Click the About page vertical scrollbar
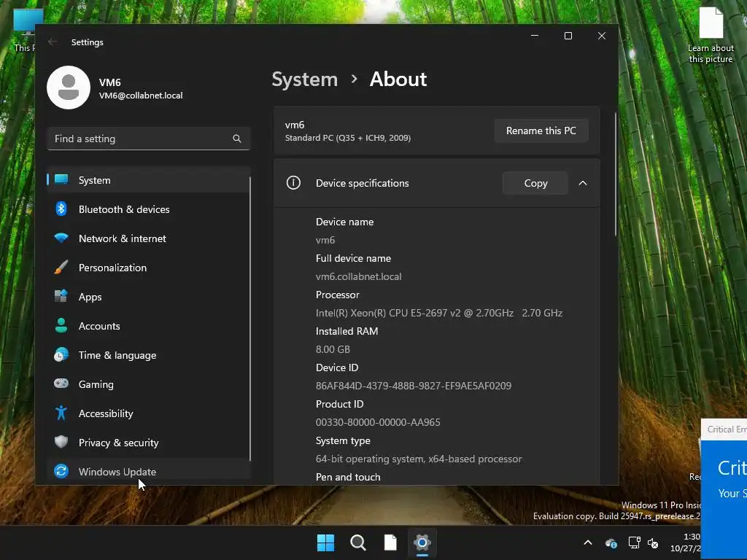This screenshot has width=747, height=560. 616,174
